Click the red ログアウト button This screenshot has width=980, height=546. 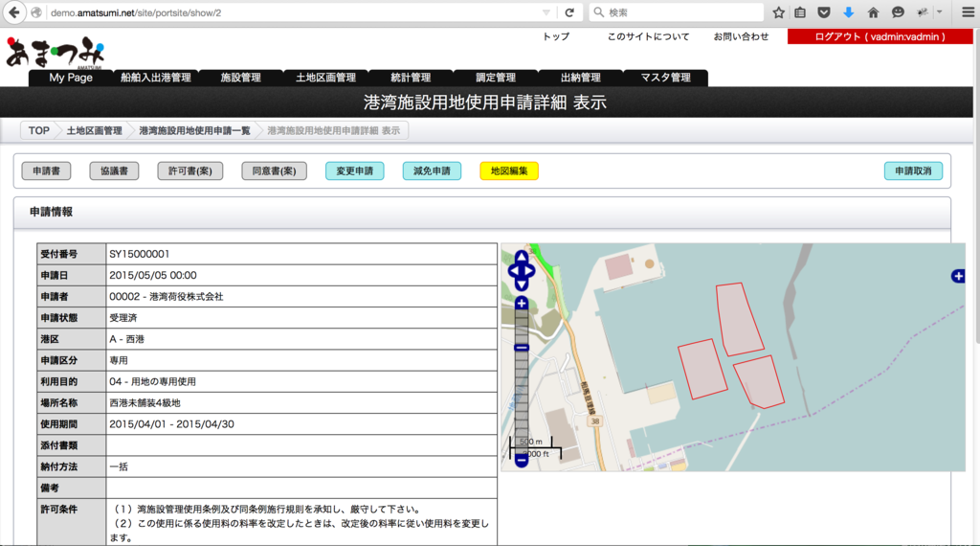880,37
